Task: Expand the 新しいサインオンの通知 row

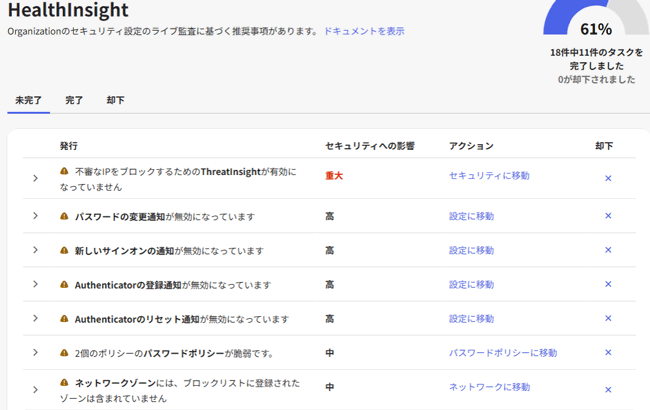Action: pyautogui.click(x=35, y=250)
